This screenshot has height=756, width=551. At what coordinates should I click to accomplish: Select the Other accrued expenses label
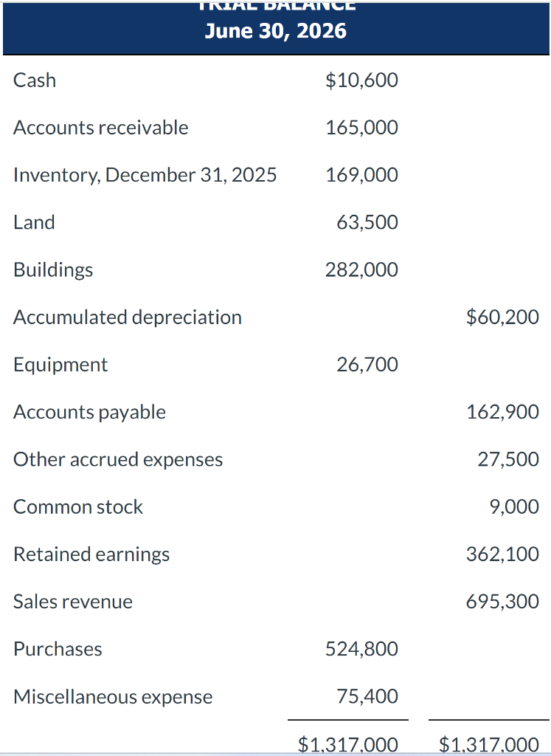118,459
